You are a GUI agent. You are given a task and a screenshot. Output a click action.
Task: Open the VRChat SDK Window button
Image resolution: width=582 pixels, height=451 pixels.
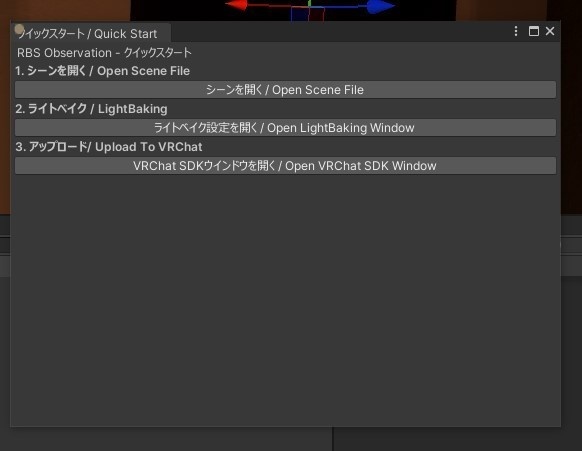click(x=285, y=166)
